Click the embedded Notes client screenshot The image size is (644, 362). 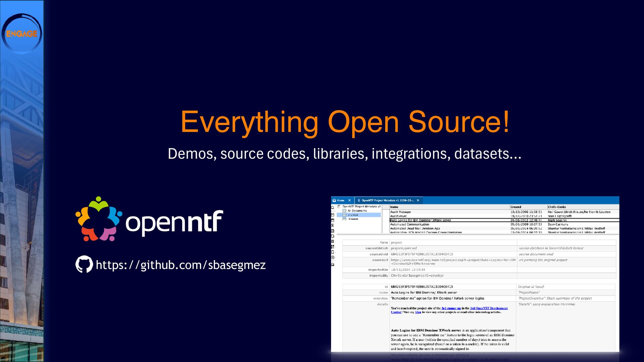pyautogui.click(x=475, y=274)
